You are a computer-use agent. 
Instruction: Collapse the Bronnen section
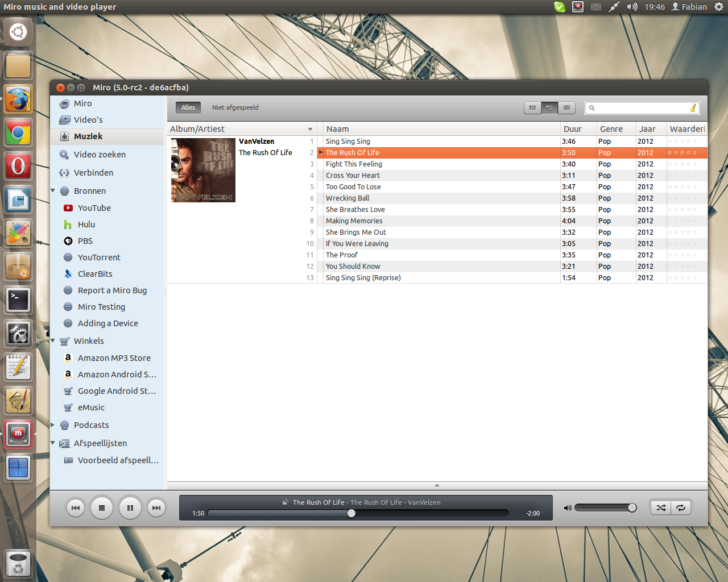point(53,191)
